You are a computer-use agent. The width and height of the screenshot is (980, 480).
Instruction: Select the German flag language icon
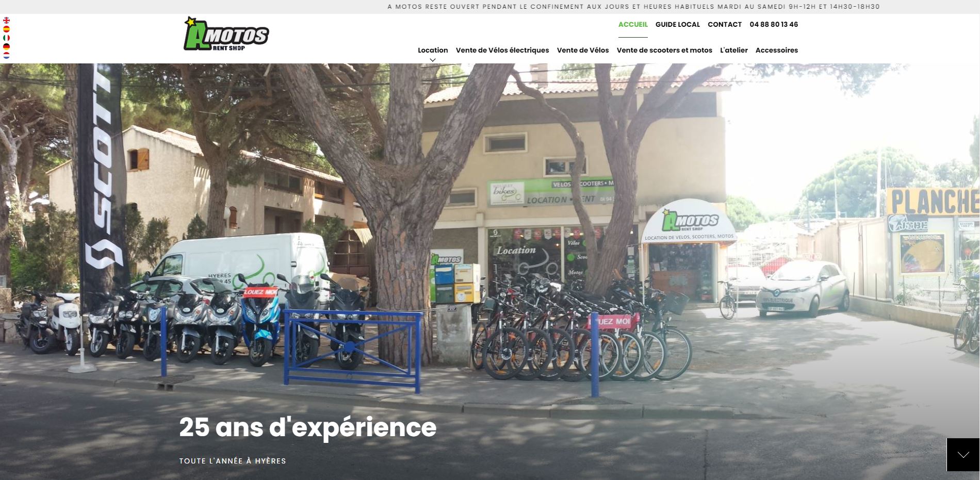point(6,46)
